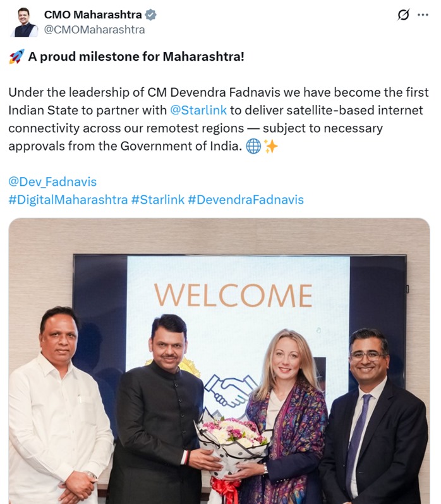This screenshot has width=441, height=504.
Task: Click the Grok slashed-circle icon
Action: pos(404,15)
